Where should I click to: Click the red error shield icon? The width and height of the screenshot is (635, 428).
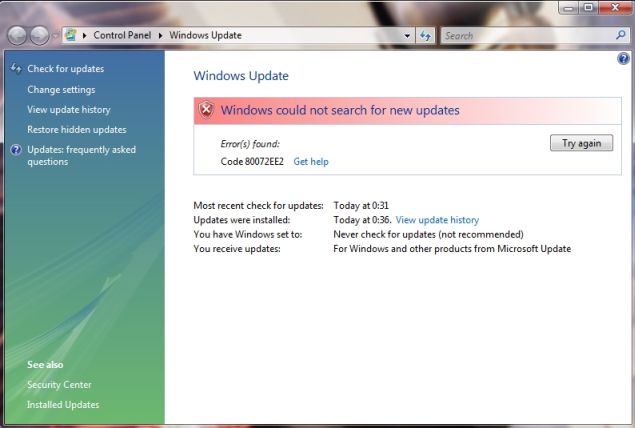tap(206, 110)
